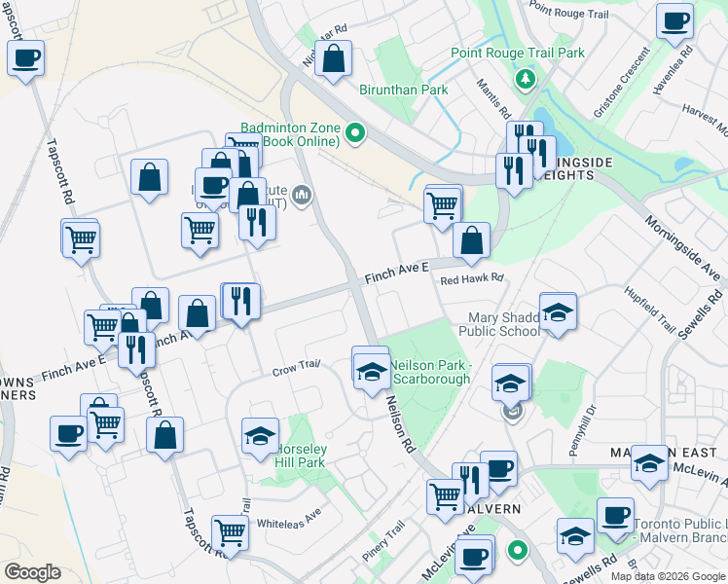Click the school marker in Malvern East
Viewport: 728px width, 584px height.
(649, 463)
